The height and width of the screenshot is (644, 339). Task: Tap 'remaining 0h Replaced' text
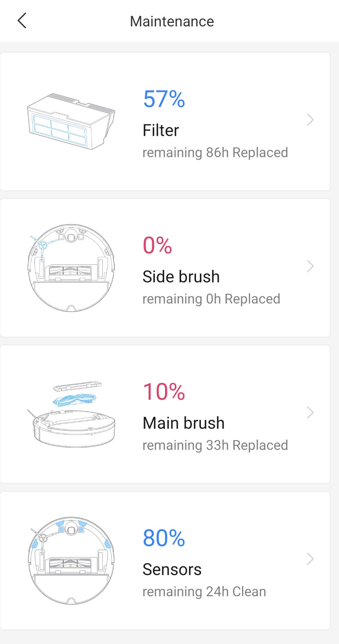211,299
